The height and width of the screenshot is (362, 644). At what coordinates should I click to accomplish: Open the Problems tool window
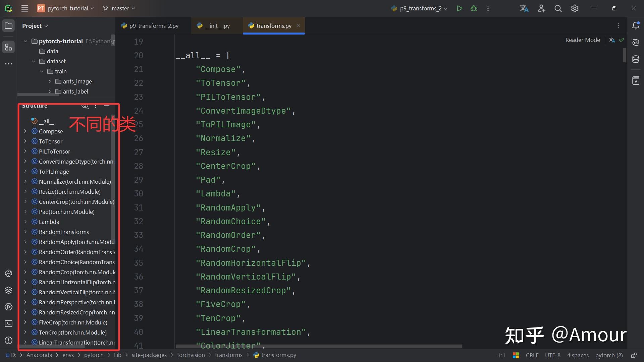coord(8,340)
